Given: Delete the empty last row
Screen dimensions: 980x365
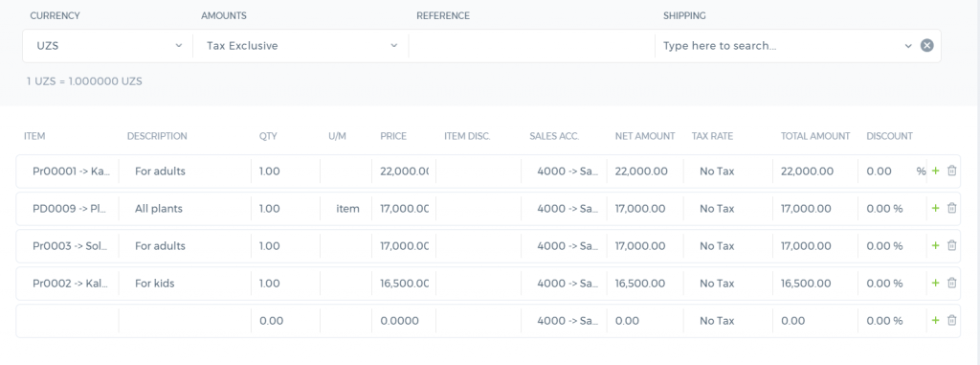Looking at the screenshot, I should pos(952,321).
